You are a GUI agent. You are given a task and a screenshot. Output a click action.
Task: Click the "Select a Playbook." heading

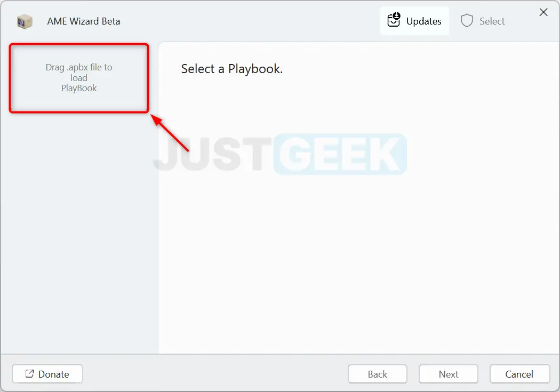pos(232,69)
